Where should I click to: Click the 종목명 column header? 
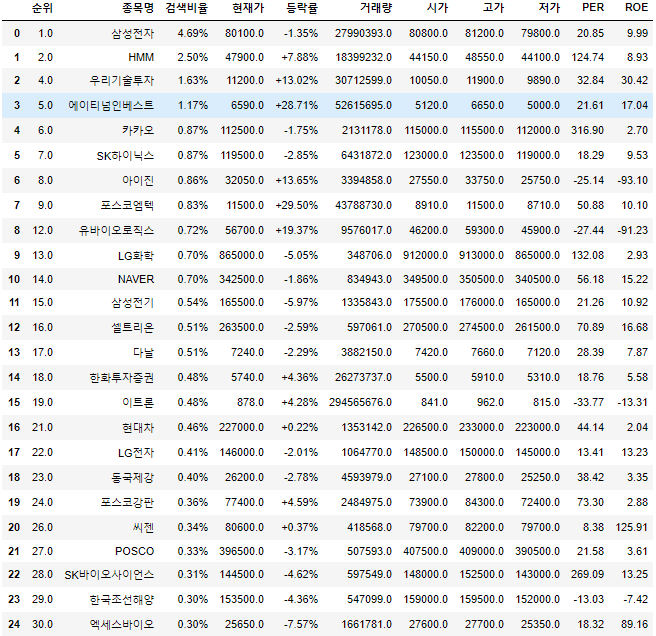pos(138,8)
